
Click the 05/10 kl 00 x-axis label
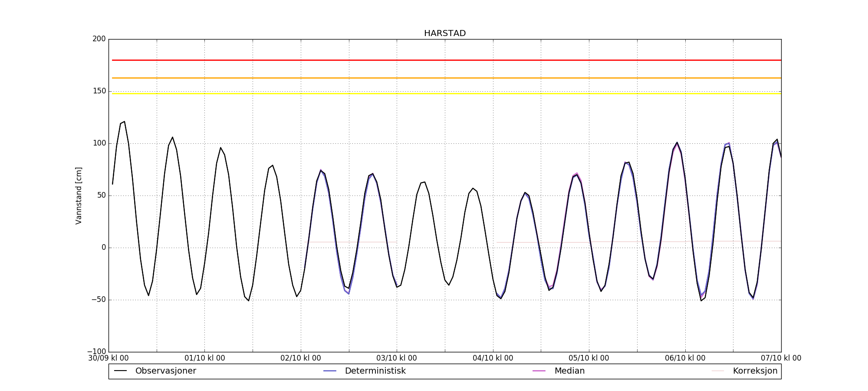click(x=589, y=358)
